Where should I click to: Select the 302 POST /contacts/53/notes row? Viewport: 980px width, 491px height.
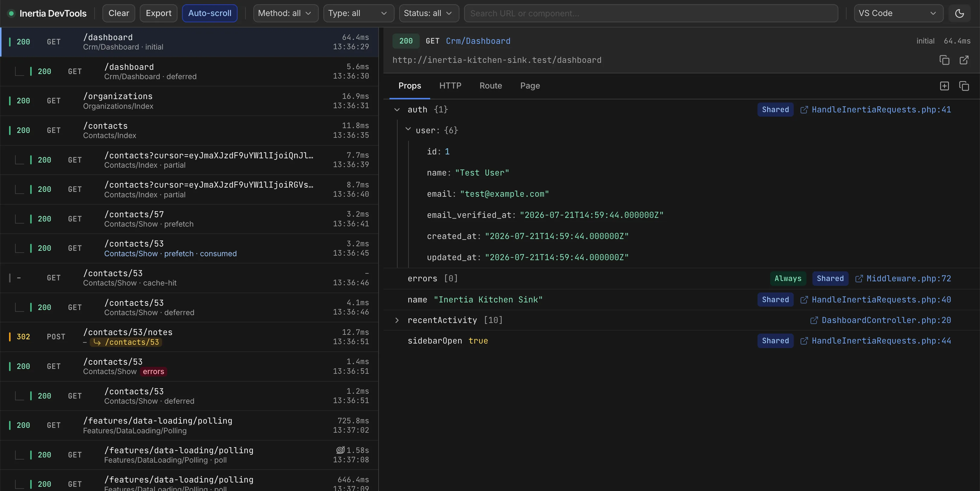click(189, 337)
